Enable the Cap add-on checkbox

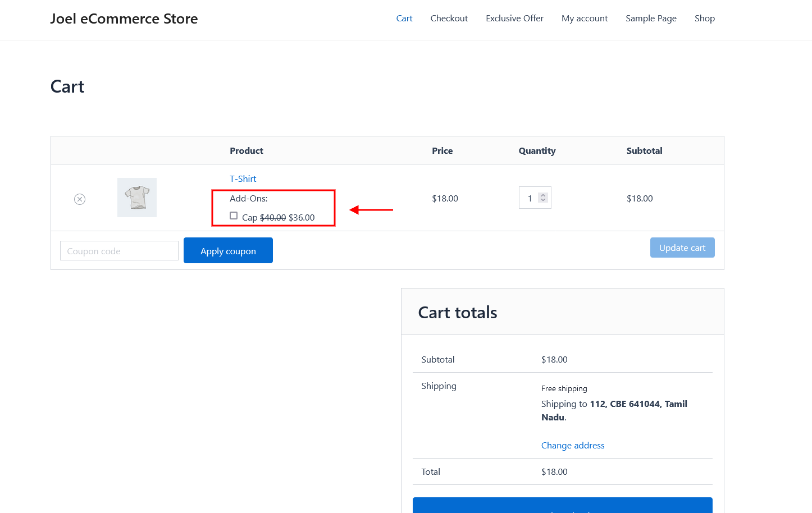(234, 216)
